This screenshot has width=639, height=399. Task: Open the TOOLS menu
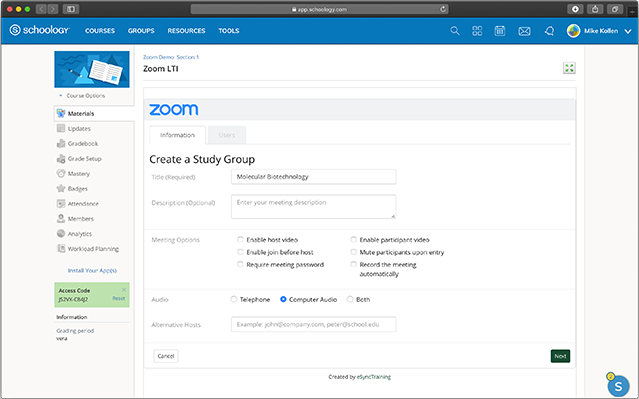pyautogui.click(x=229, y=31)
